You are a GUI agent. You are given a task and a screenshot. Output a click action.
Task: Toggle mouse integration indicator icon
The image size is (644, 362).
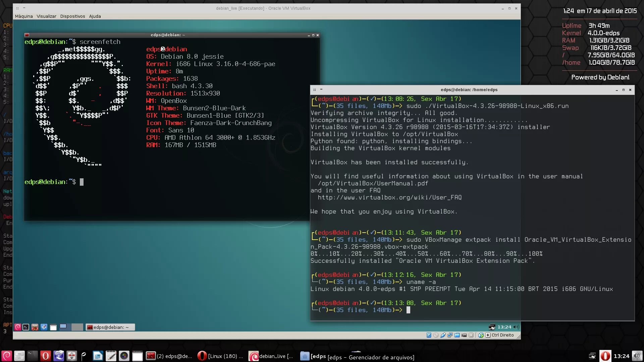point(481,335)
